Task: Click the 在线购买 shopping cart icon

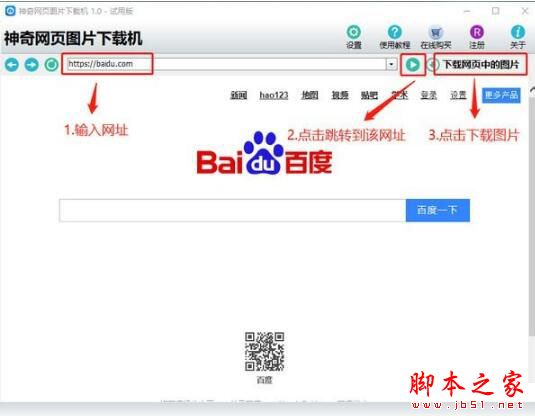Action: 435,32
